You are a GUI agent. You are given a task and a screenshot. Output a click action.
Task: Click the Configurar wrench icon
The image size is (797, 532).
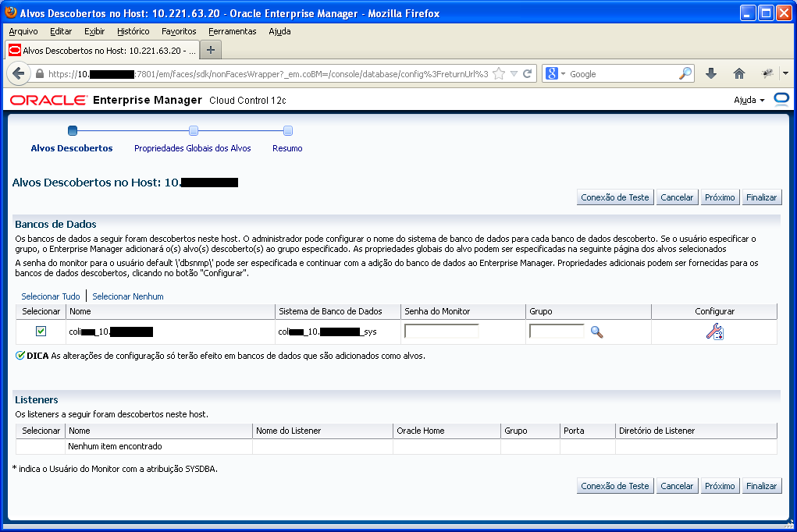(715, 332)
